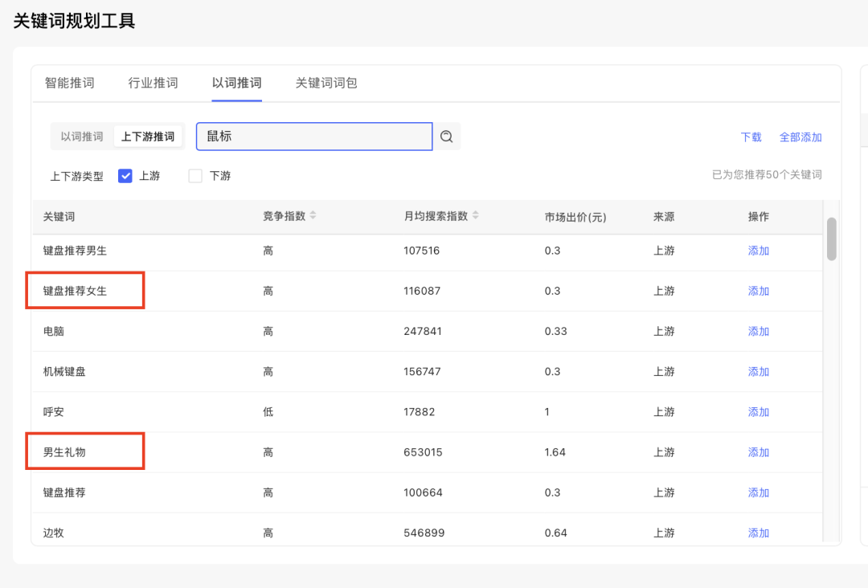Switch to 行业推词 tab
The width and height of the screenshot is (868, 588).
coord(153,83)
